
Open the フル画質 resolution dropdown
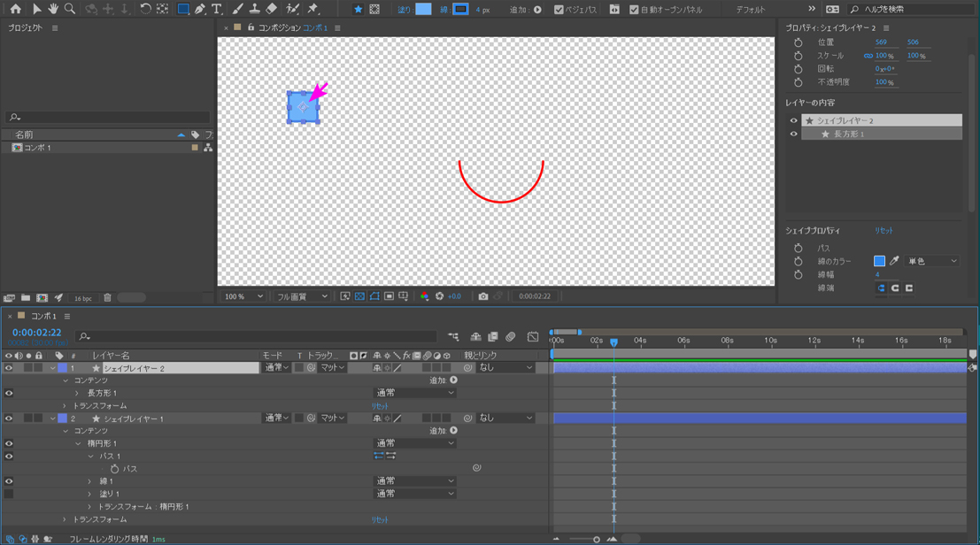302,296
